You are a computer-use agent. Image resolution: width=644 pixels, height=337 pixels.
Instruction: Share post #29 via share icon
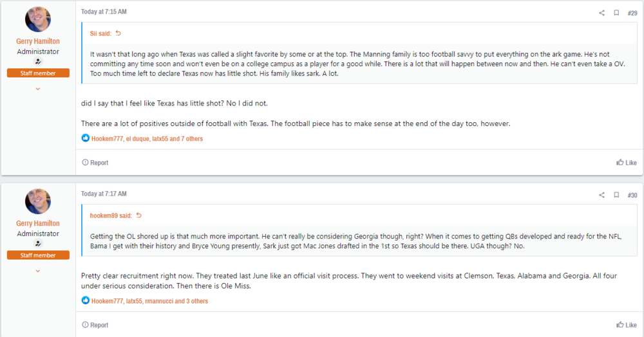tap(601, 13)
